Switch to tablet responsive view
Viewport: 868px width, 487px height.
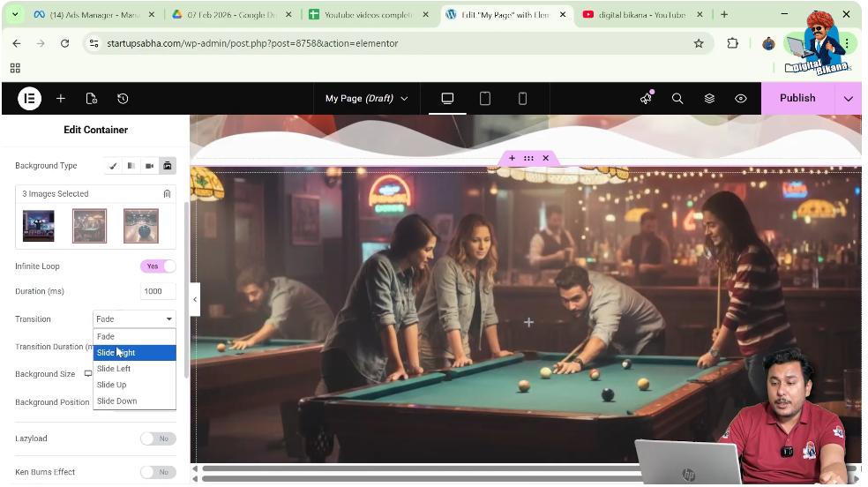coord(485,99)
